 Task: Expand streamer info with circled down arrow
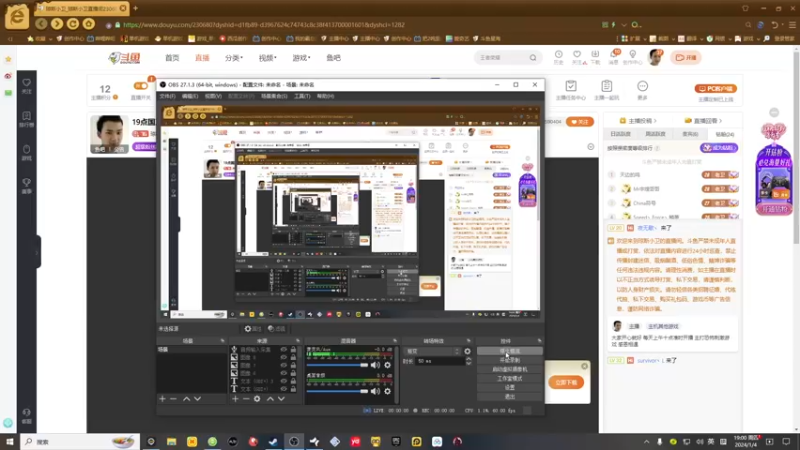(591, 147)
